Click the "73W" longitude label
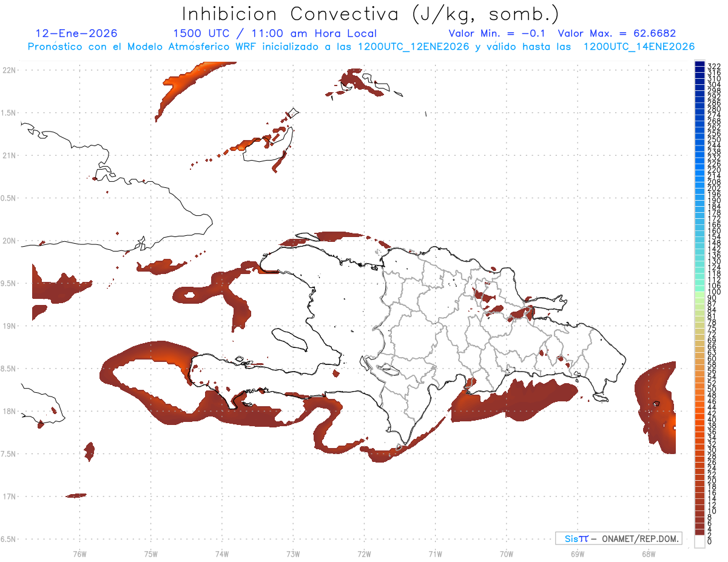The width and height of the screenshot is (728, 562). (293, 554)
